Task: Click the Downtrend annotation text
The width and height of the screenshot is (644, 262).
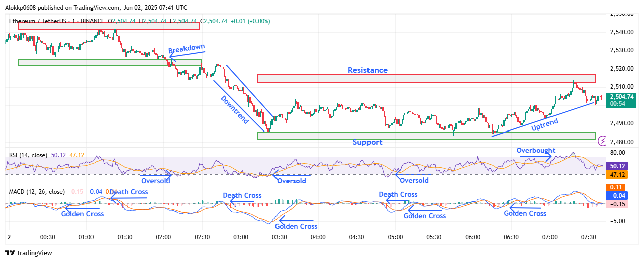Action: (x=235, y=110)
